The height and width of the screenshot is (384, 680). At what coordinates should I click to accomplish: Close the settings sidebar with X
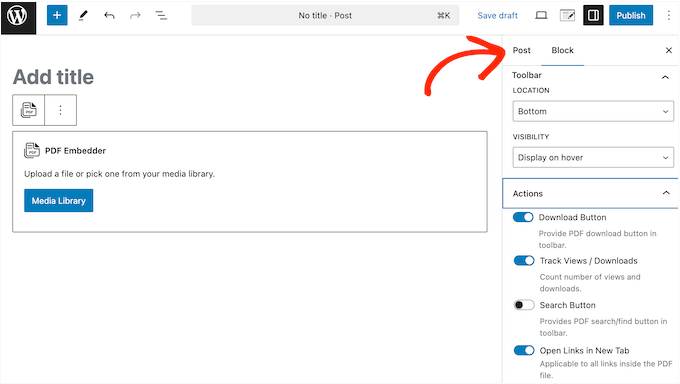click(x=668, y=50)
